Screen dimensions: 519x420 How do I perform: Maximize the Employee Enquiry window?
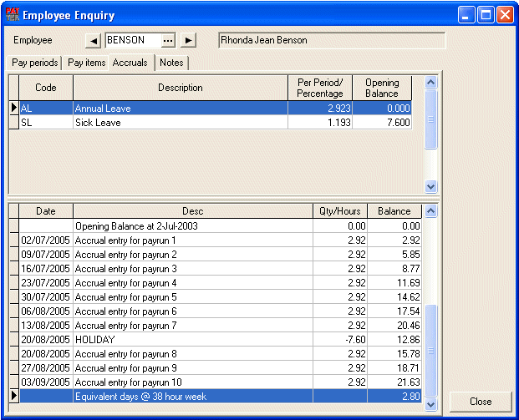486,15
